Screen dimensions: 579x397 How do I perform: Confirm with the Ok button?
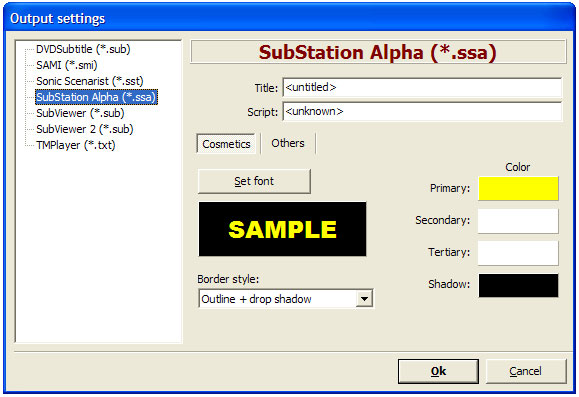click(x=438, y=371)
